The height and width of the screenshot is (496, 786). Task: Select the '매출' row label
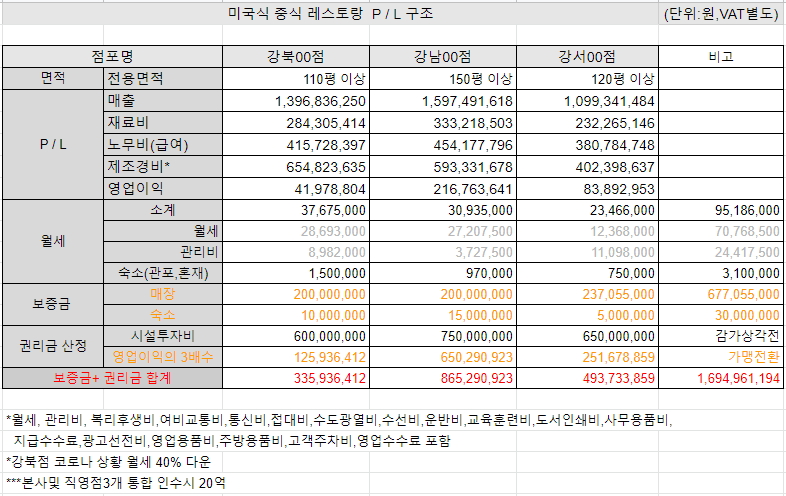coord(163,100)
